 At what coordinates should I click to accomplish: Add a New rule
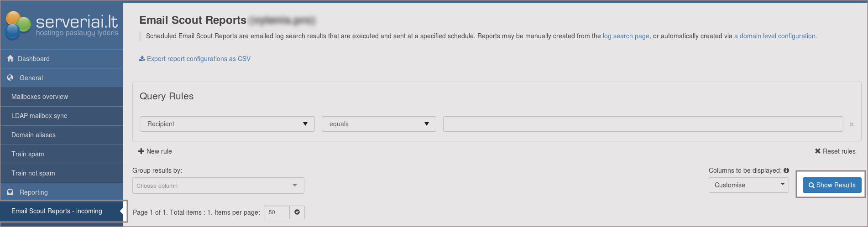tap(155, 151)
